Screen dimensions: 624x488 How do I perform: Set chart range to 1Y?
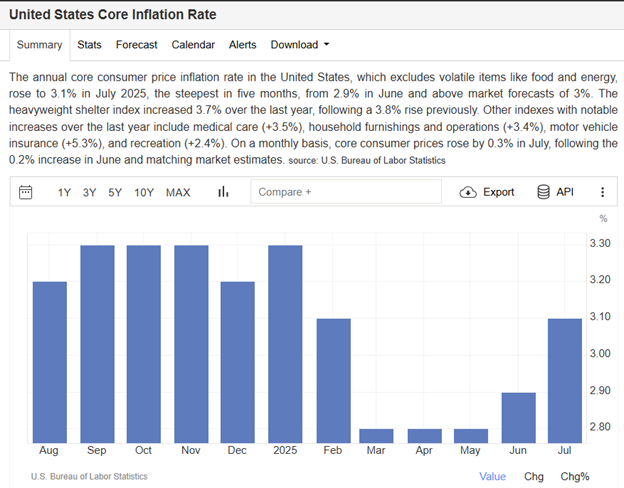64,192
